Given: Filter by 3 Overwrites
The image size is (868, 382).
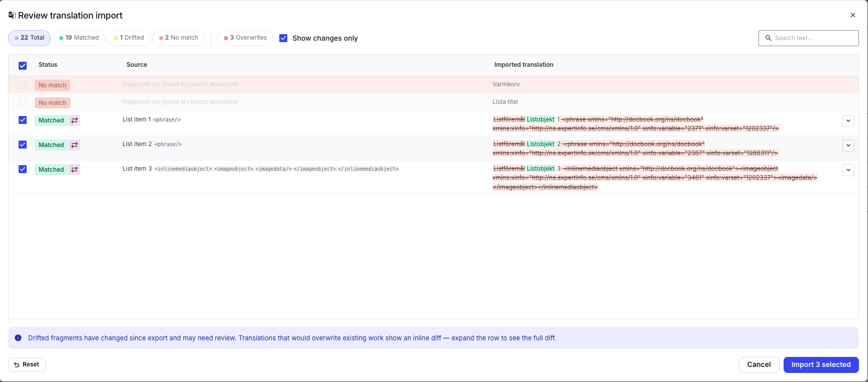Looking at the screenshot, I should pos(245,38).
